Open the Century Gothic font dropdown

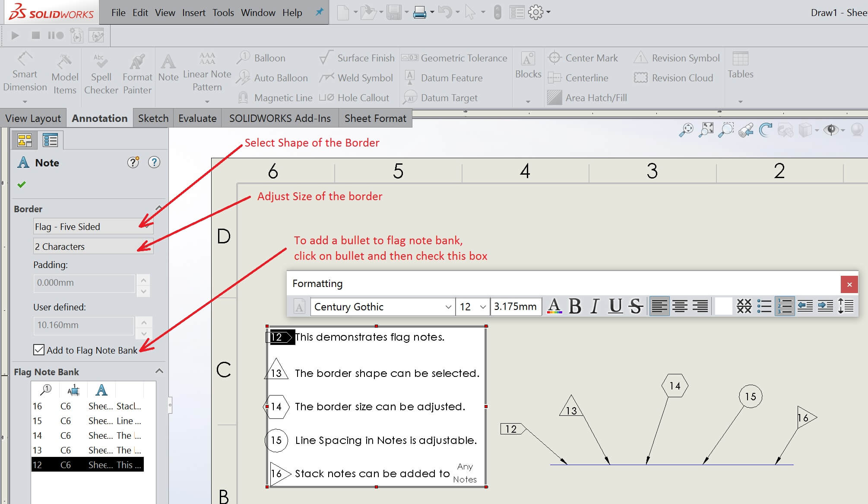coord(448,307)
